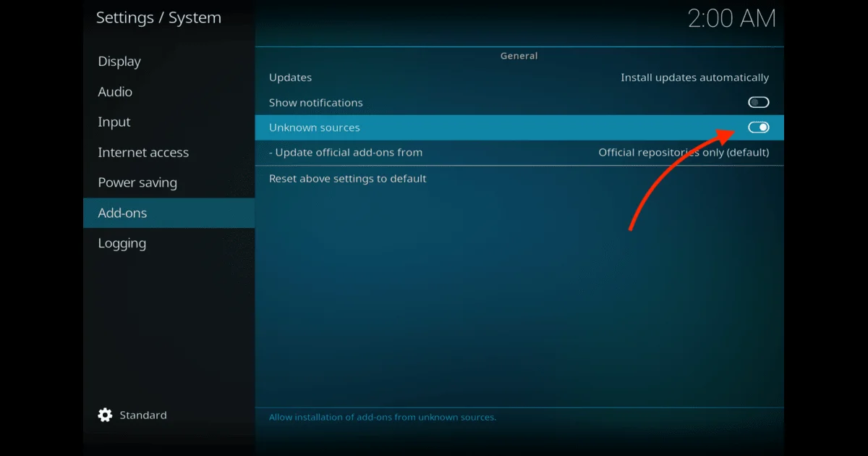Click the Show notifications row label
The height and width of the screenshot is (456, 868).
[315, 103]
